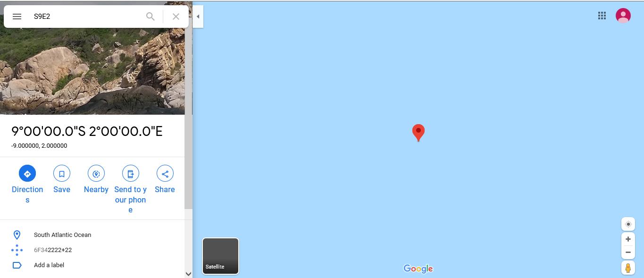Share this location icon
Viewport: 644px width, 278px height.
(165, 174)
